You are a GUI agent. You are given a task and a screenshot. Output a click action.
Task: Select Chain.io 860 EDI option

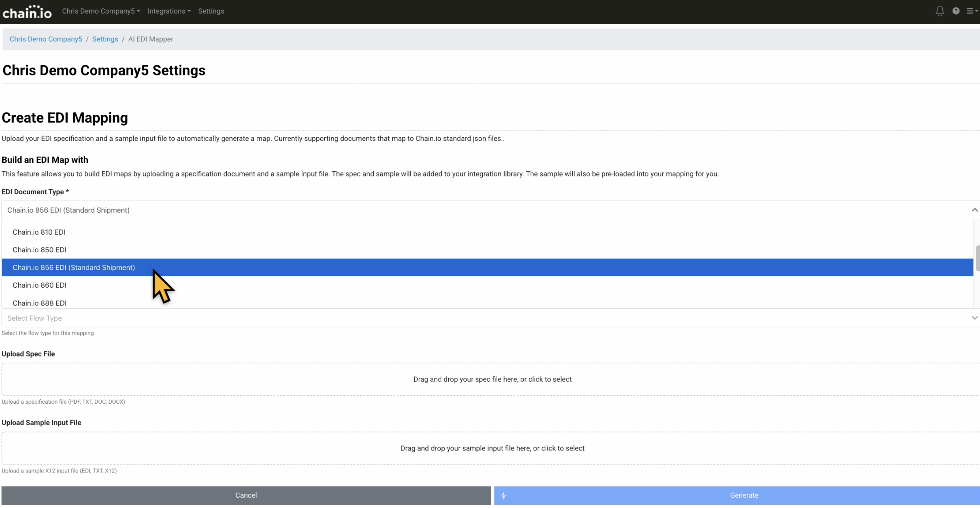(39, 285)
